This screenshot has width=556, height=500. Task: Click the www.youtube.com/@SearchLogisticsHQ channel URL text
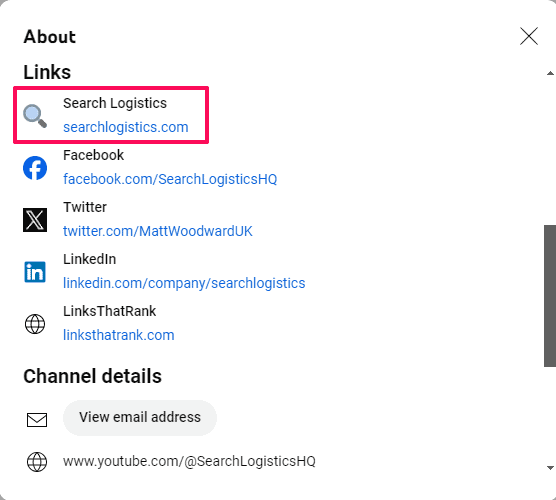(x=189, y=461)
